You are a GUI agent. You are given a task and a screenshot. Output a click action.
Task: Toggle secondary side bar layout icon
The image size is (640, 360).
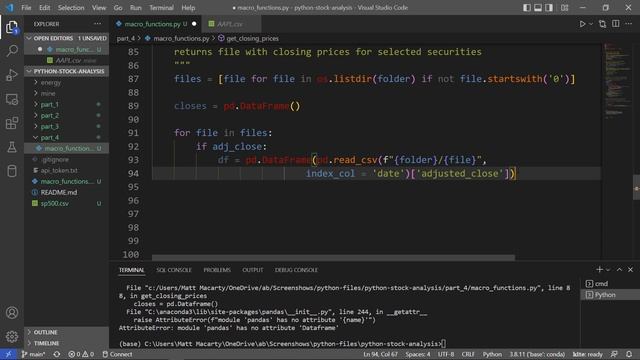tap(549, 8)
